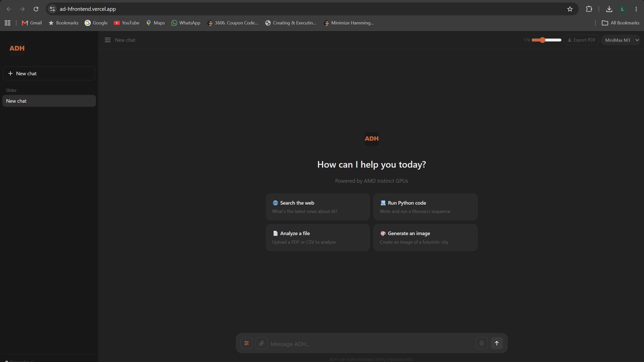Focus the Message ADH... input field

pos(371,344)
